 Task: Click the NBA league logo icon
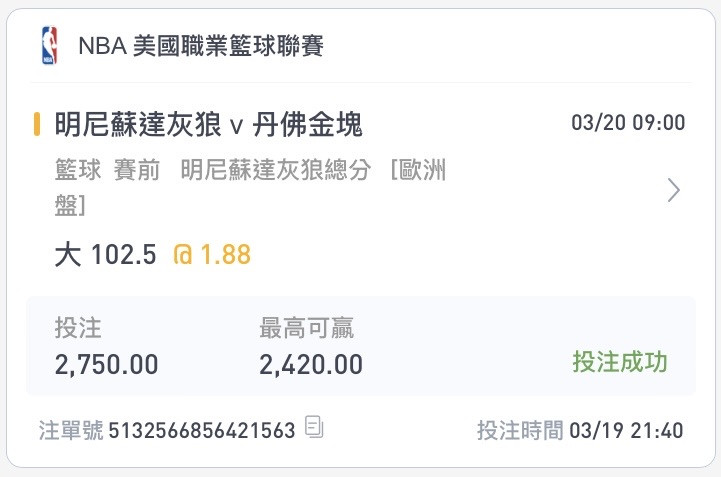click(50, 45)
